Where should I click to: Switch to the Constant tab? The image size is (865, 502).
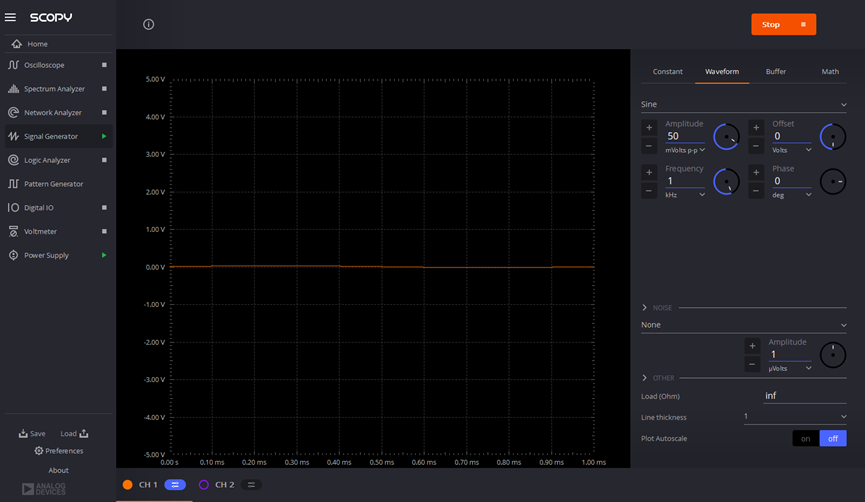tap(668, 72)
